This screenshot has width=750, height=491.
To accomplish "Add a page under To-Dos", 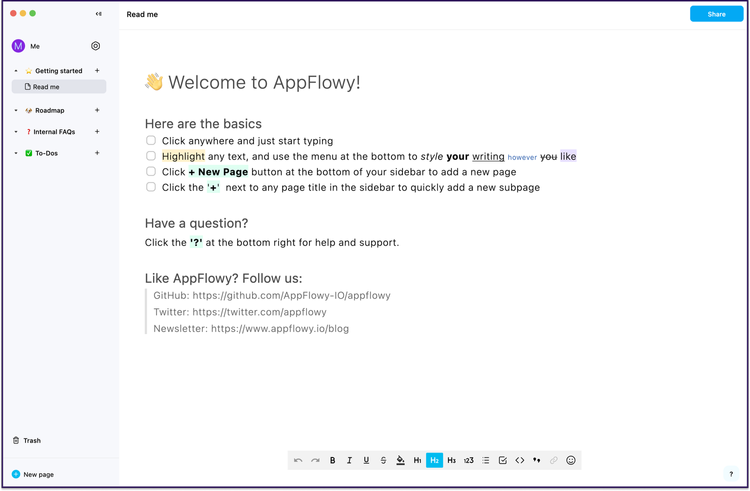I will 97,153.
